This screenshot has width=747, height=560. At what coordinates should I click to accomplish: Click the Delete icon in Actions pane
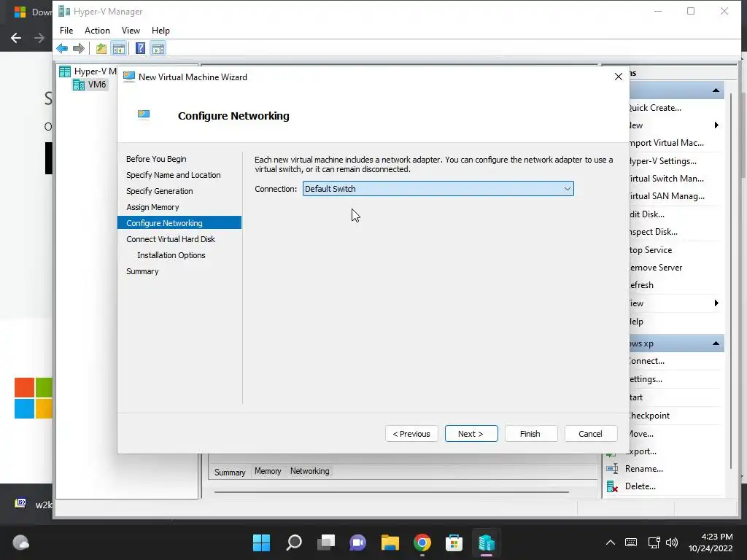612,486
